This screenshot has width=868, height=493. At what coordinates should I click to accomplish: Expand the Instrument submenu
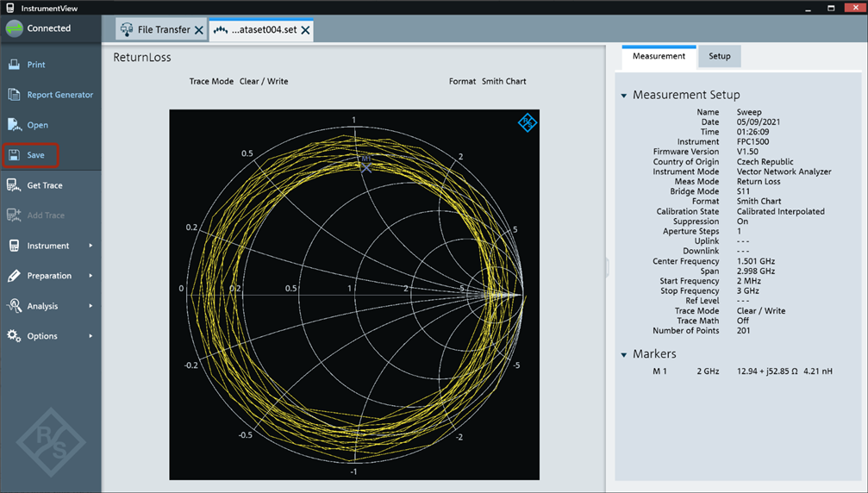point(91,246)
